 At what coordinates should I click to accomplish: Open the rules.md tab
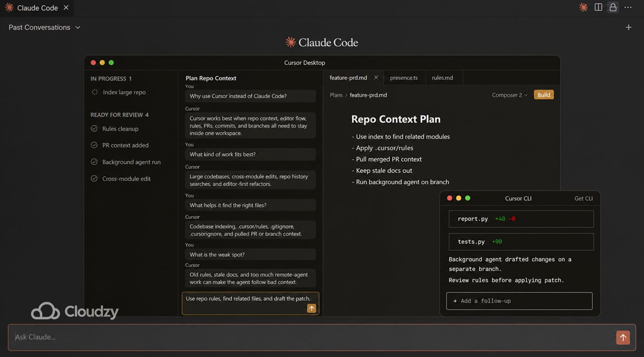[x=443, y=78]
